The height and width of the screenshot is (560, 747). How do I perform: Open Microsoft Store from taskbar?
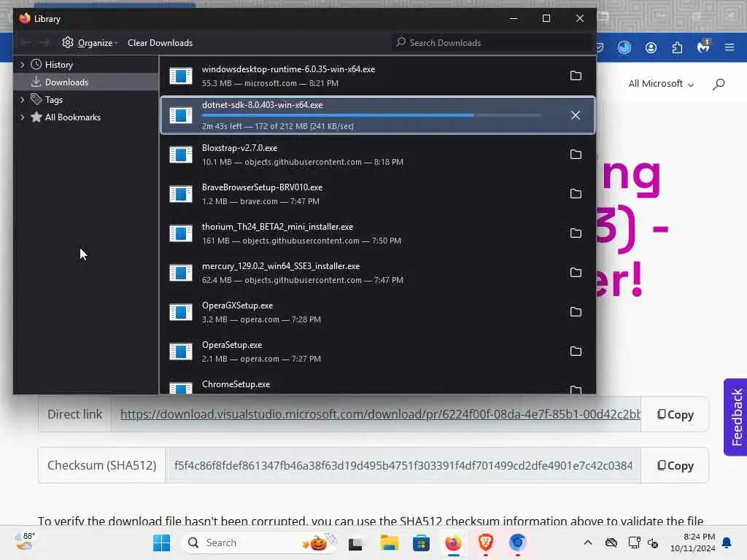tap(421, 542)
